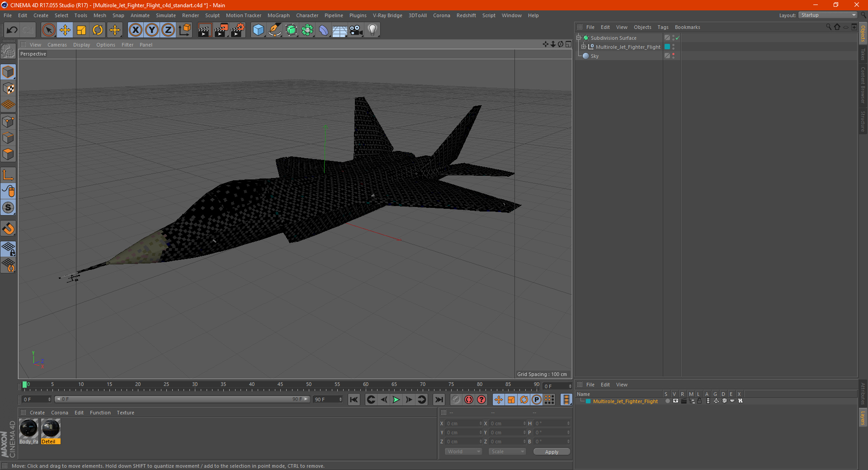Open the Mesh menu
The image size is (868, 470).
[99, 15]
